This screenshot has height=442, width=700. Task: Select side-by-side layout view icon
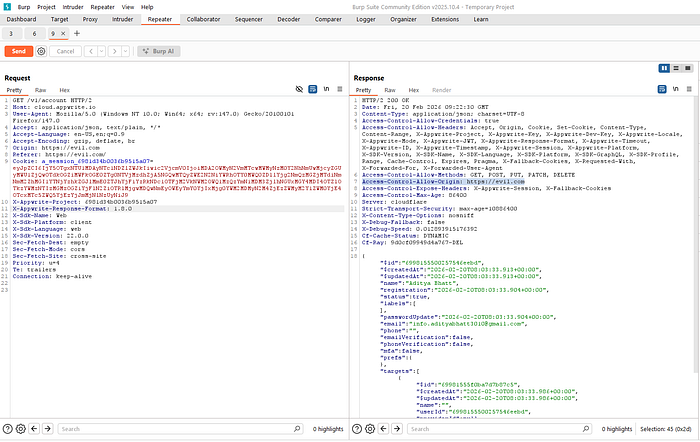point(664,68)
